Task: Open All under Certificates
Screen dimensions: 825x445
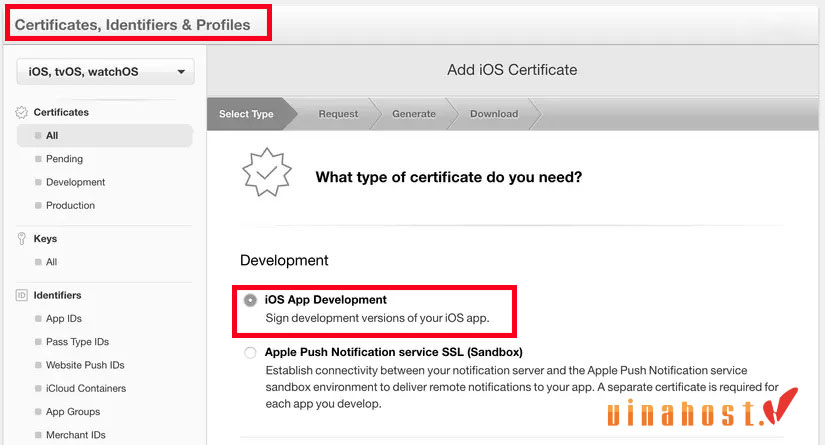Action: click(x=105, y=135)
